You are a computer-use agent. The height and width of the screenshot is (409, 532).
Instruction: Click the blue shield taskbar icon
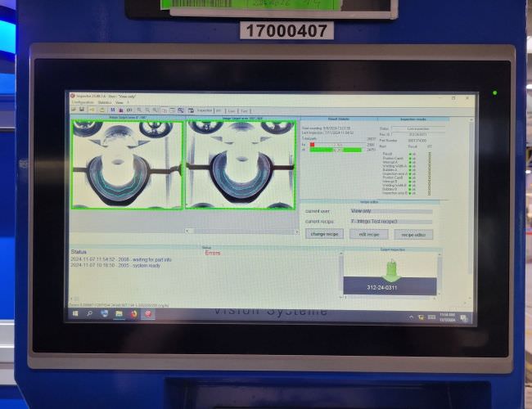[104, 314]
